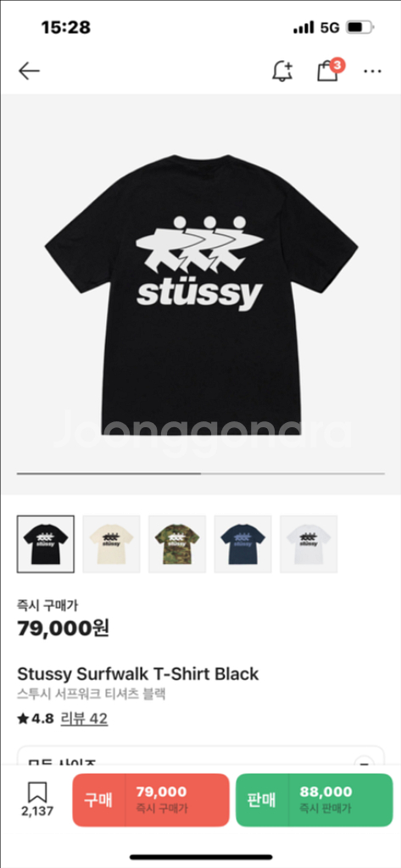Tap the main Stussy t-shirt product image
The height and width of the screenshot is (868, 401).
[x=200, y=293]
